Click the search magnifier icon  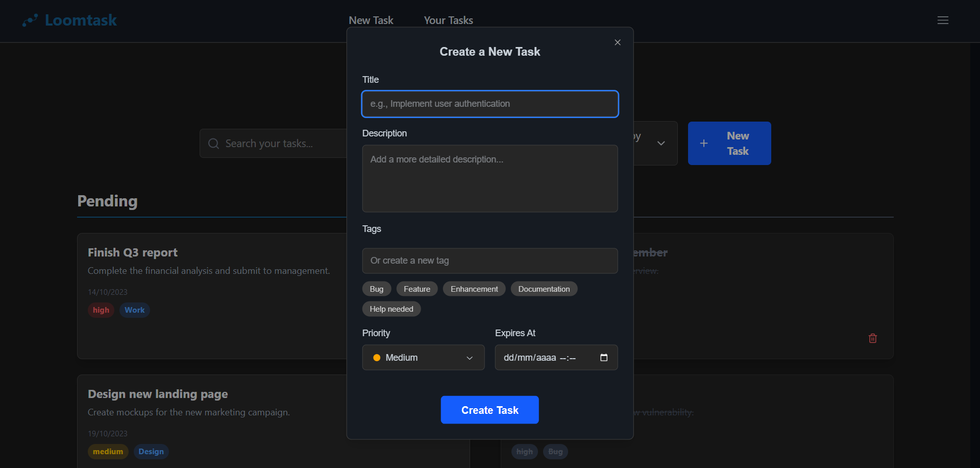213,144
